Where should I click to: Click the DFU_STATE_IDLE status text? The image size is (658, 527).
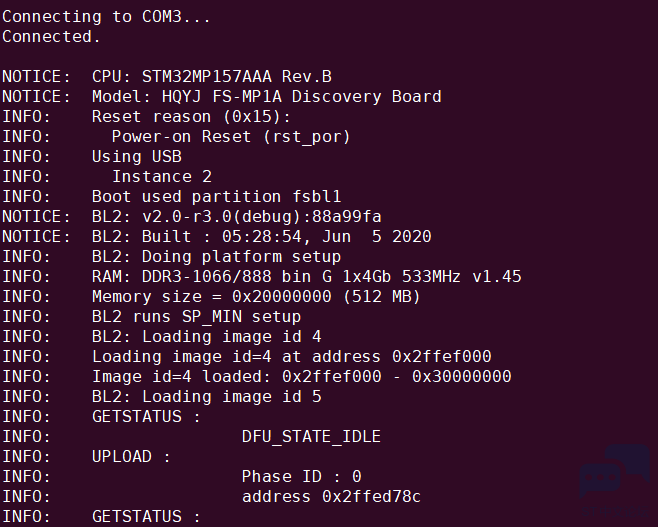311,437
